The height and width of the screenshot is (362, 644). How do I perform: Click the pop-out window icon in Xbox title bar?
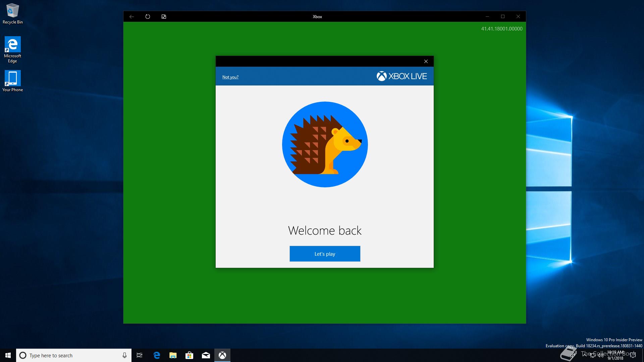[x=164, y=16]
